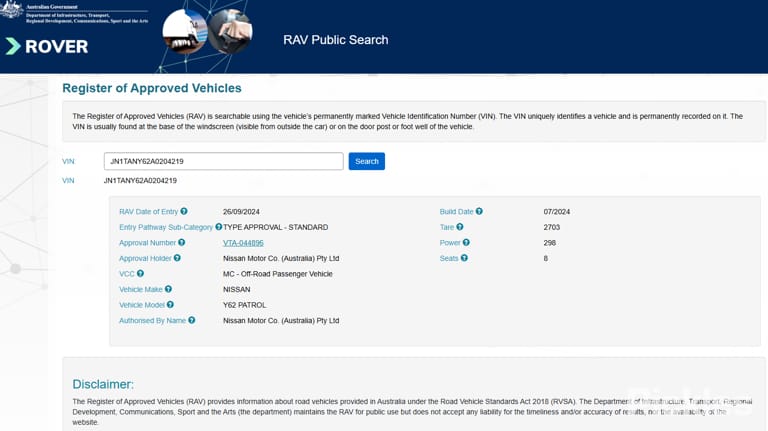
Task: Click the Australian Government crest logo
Action: 11,9
